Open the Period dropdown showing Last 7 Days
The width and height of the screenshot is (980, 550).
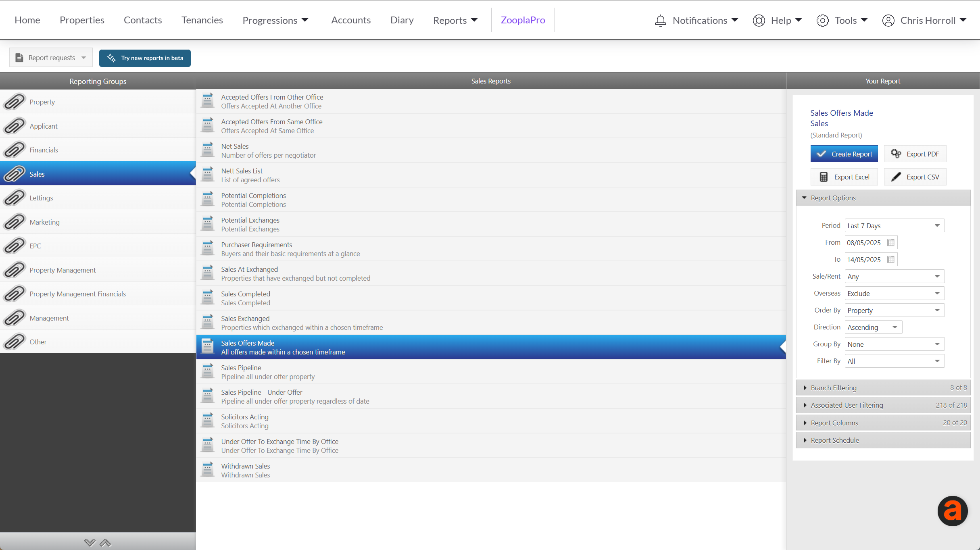pos(894,225)
